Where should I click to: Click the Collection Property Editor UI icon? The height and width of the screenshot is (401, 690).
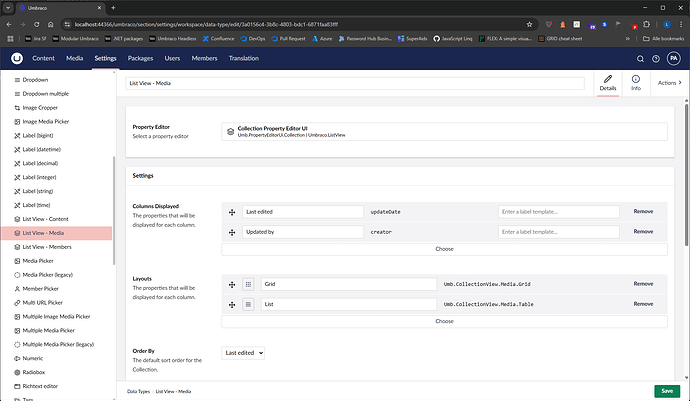230,132
